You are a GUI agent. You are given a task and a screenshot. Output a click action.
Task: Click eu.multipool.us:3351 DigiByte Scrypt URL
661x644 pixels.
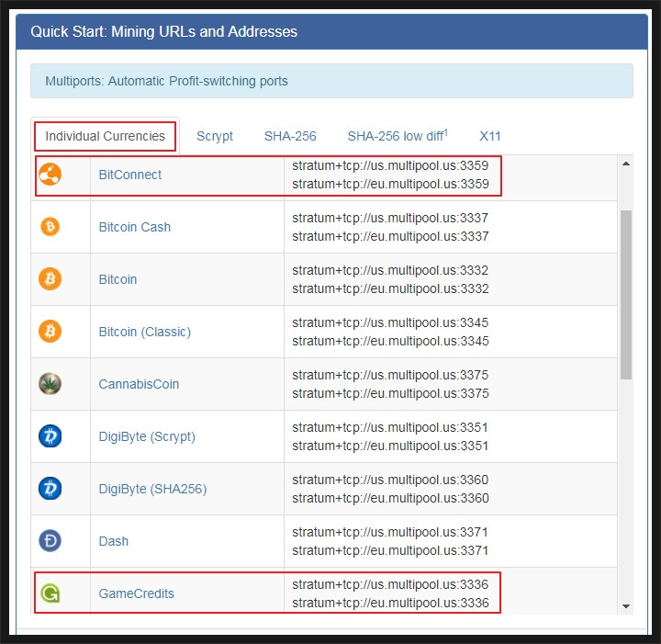(x=390, y=446)
